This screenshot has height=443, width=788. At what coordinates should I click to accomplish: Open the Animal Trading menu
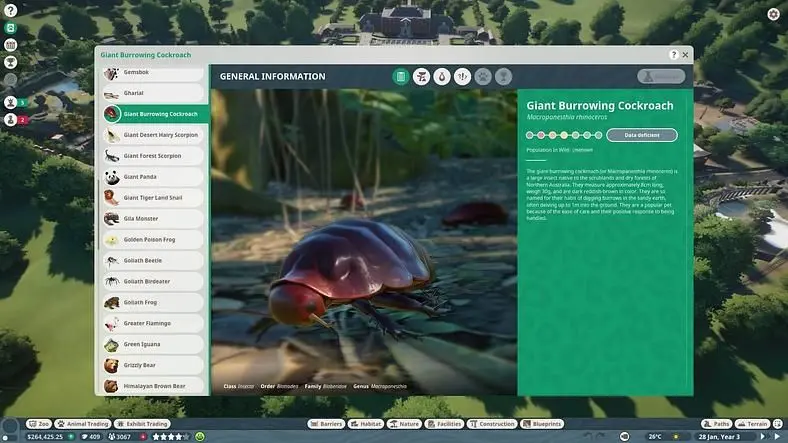(83, 424)
